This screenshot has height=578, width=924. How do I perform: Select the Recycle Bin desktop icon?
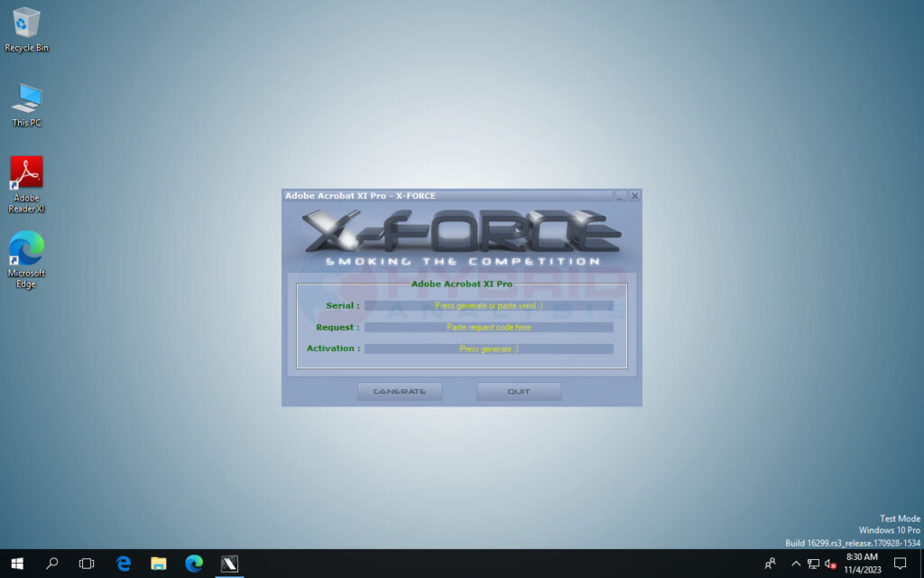pyautogui.click(x=26, y=30)
